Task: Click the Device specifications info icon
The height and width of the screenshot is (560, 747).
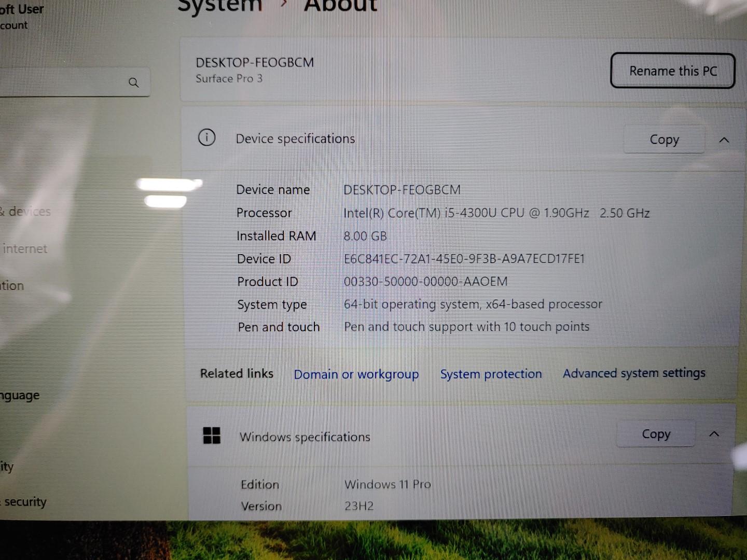Action: coord(206,137)
